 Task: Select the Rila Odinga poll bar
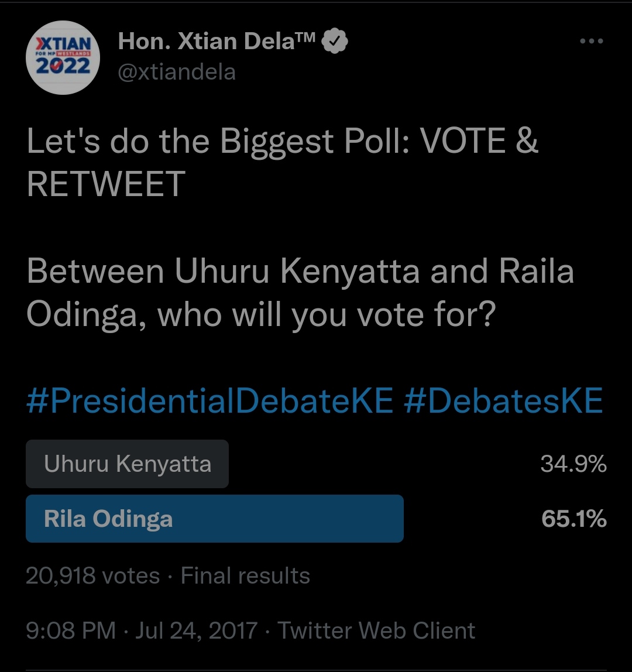click(x=214, y=519)
